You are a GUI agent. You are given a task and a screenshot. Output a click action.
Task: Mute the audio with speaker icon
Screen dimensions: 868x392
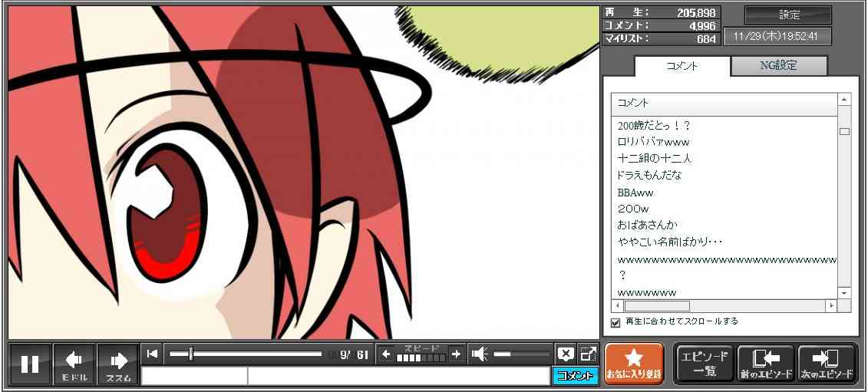tap(480, 354)
